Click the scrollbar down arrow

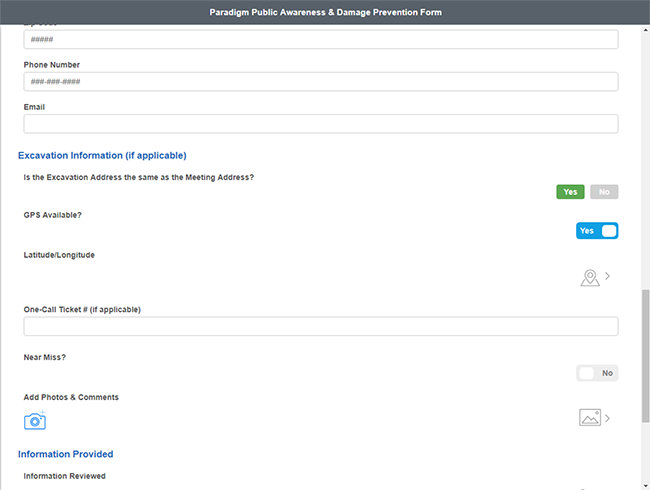645,485
